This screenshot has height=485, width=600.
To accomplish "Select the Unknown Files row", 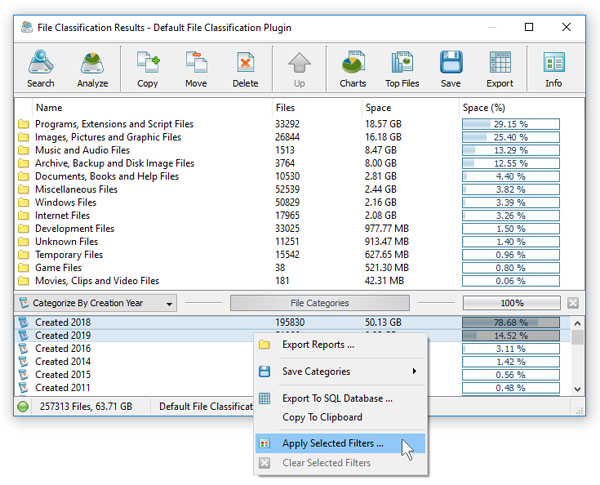I will (300, 242).
